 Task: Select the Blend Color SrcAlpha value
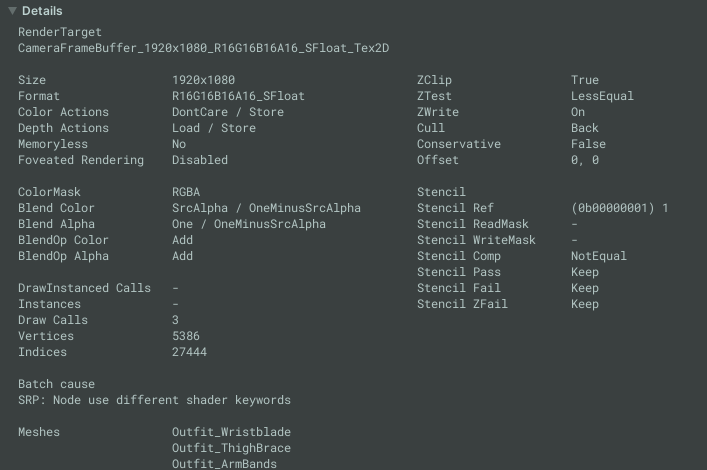[x=266, y=208]
